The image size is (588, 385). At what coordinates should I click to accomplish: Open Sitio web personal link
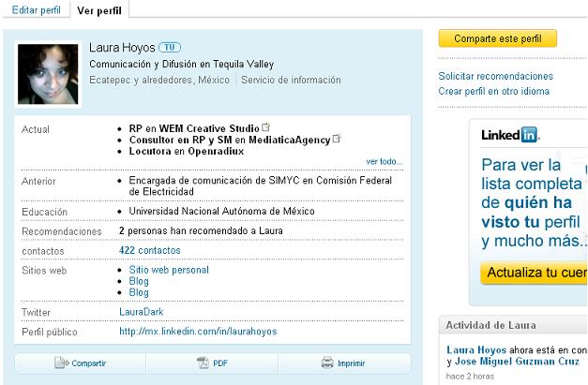[169, 270]
